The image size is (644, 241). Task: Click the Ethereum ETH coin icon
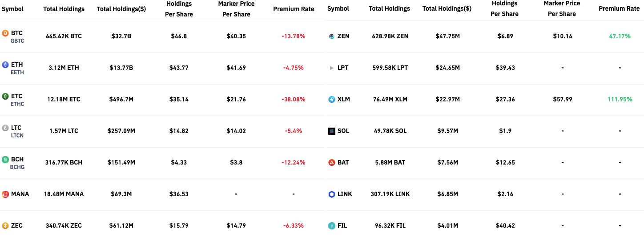pyautogui.click(x=5, y=65)
